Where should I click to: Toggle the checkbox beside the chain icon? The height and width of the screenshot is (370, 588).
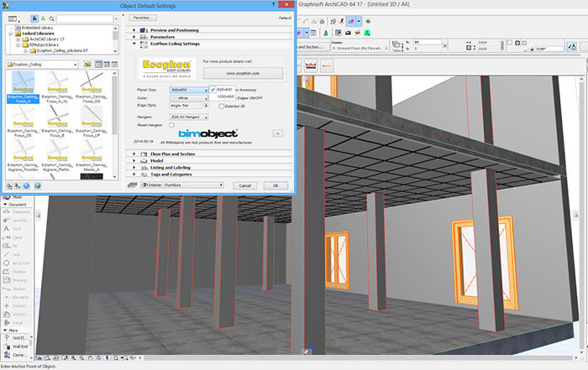tap(510, 43)
